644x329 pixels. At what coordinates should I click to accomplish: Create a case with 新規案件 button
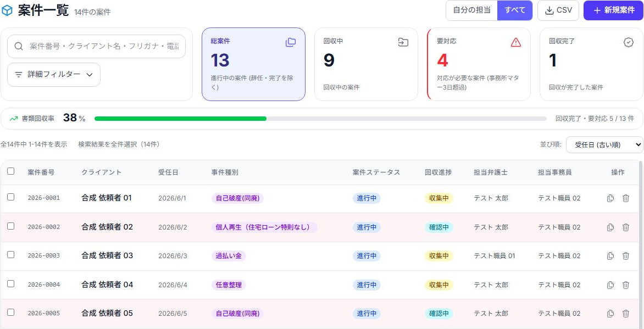pyautogui.click(x=614, y=10)
